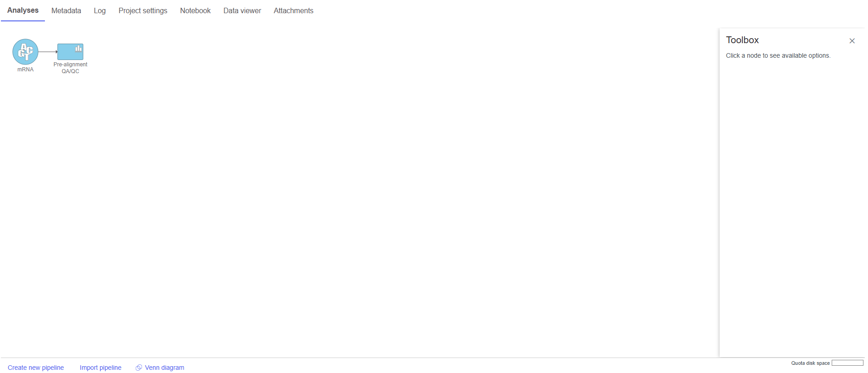Image resolution: width=868 pixels, height=373 pixels.
Task: Click the Pre-alignment QA/QC task node rectangle
Action: point(70,52)
